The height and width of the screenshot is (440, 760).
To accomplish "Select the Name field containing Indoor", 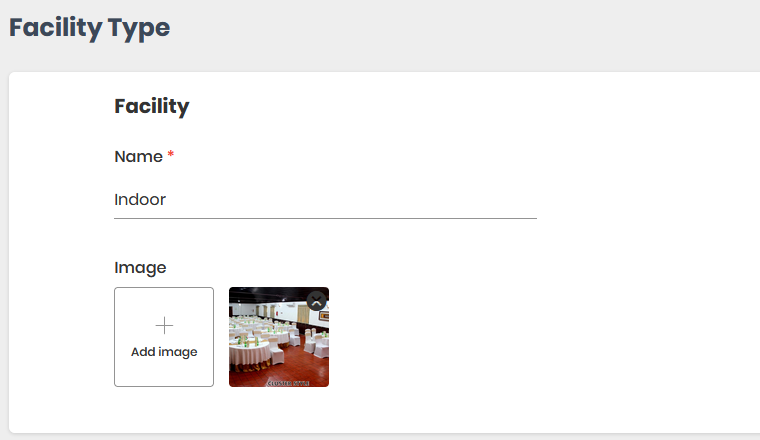I will click(x=325, y=200).
